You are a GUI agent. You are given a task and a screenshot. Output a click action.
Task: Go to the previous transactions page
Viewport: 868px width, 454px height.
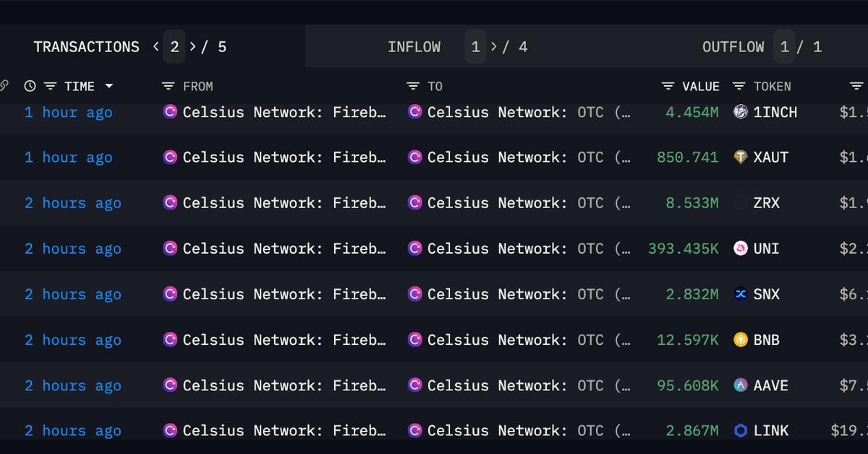[156, 47]
